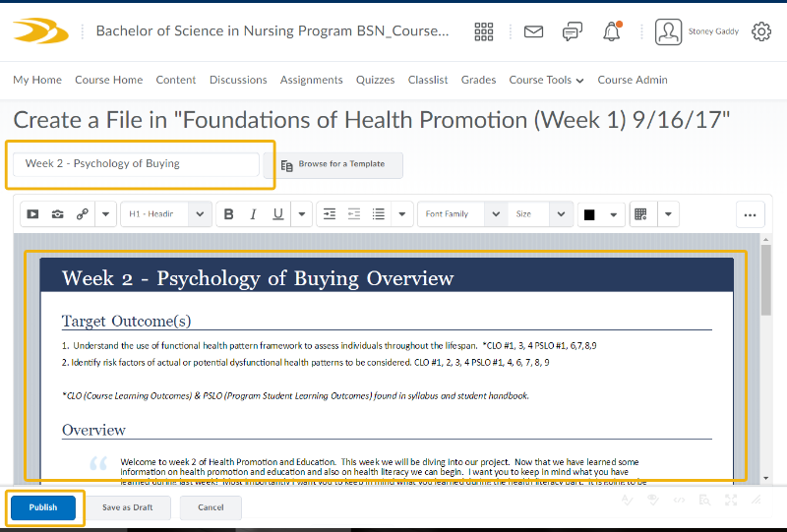Toggle italic formatting
Screen dimensions: 787x532
(x=253, y=214)
